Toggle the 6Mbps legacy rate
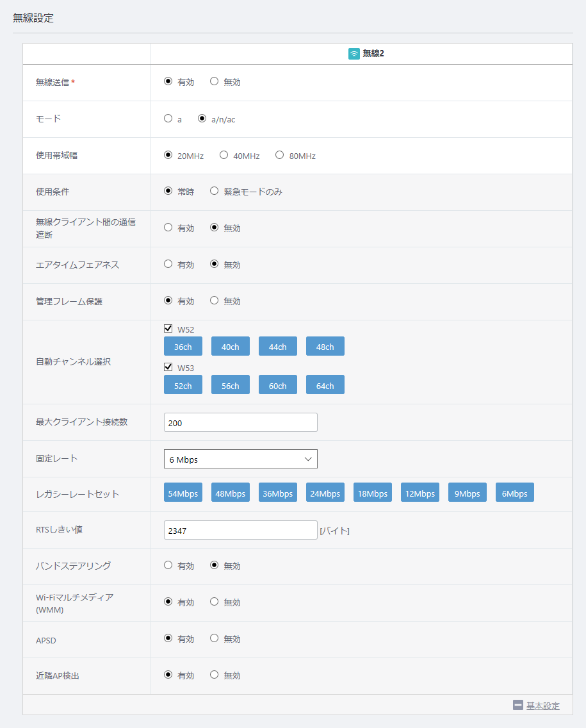This screenshot has height=728, width=586. click(x=514, y=493)
